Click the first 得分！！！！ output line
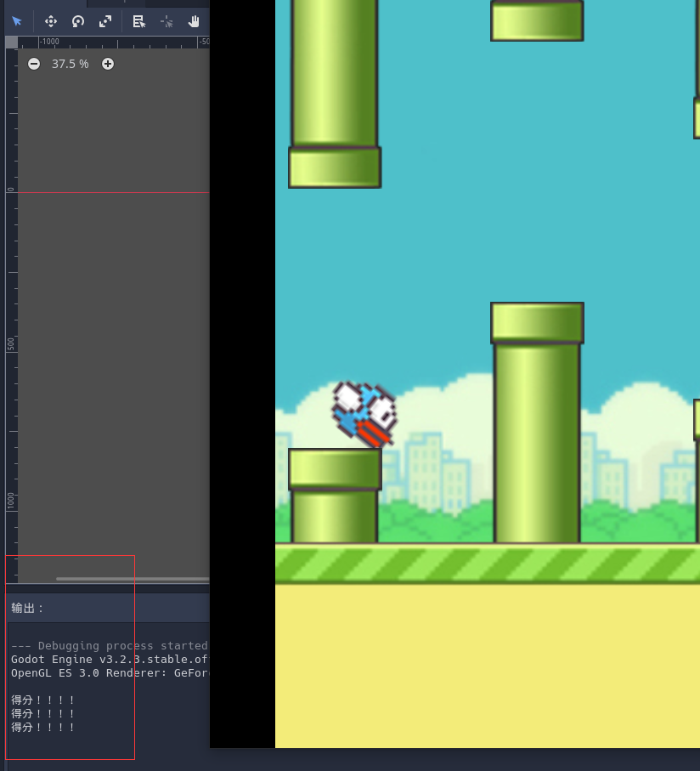 pos(42,700)
